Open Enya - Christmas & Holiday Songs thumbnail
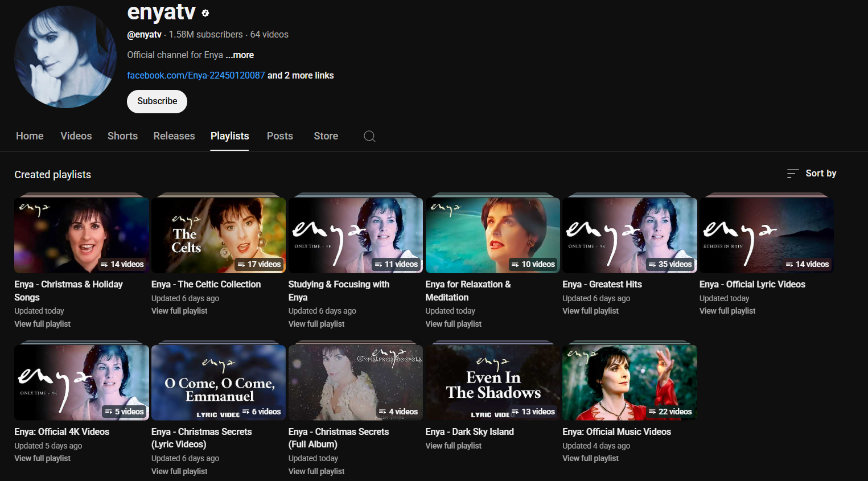 click(x=81, y=235)
